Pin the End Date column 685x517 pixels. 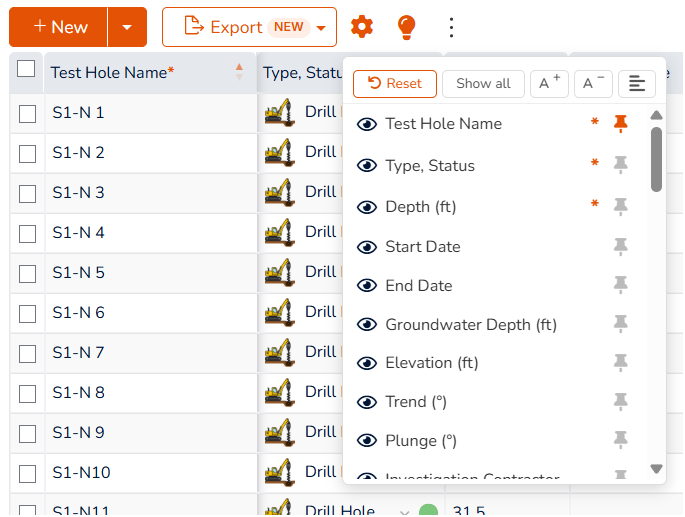tap(620, 285)
